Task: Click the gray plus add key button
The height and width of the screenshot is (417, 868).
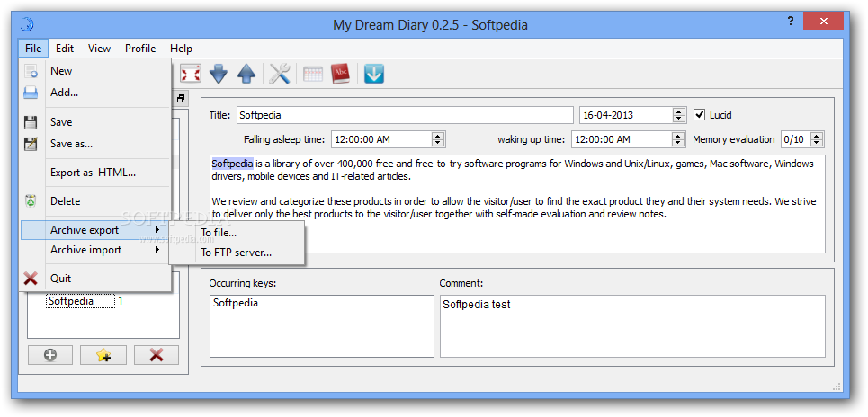Action: tap(50, 355)
